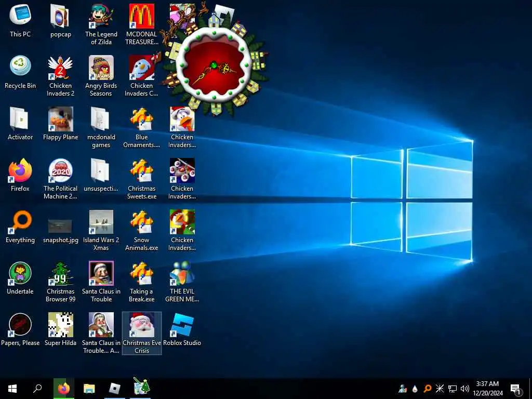This screenshot has width=532, height=399.
Task: Select the Blue Ornaments file icon
Action: 141,128
